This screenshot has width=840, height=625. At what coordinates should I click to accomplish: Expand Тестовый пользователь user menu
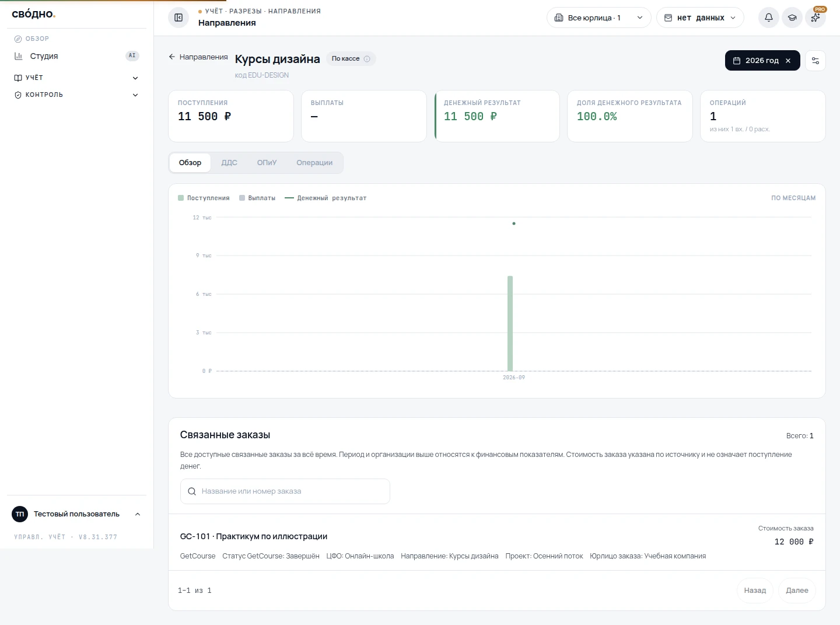(x=76, y=514)
